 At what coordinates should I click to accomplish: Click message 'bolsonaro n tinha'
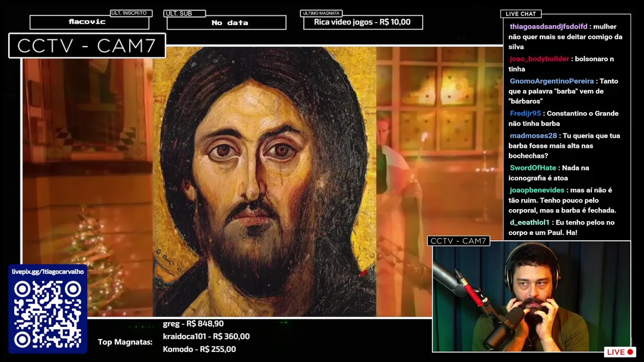561,64
